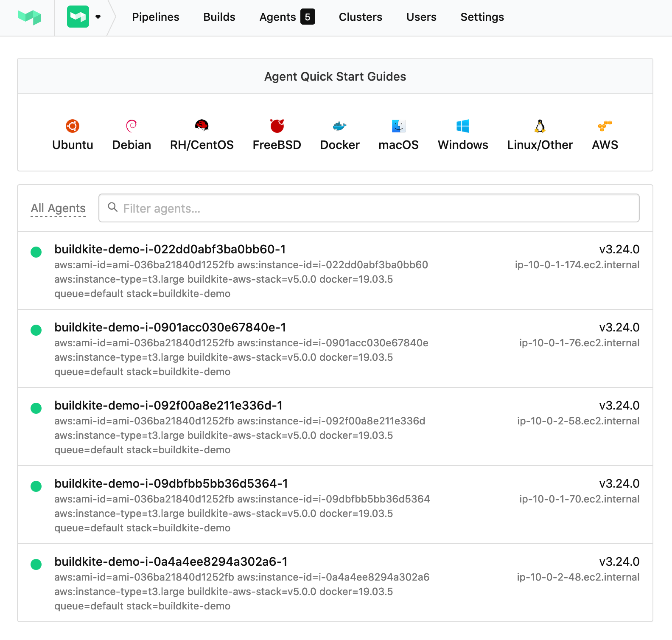Click the Agent Quick Start Guides heading
672x640 pixels.
335,76
